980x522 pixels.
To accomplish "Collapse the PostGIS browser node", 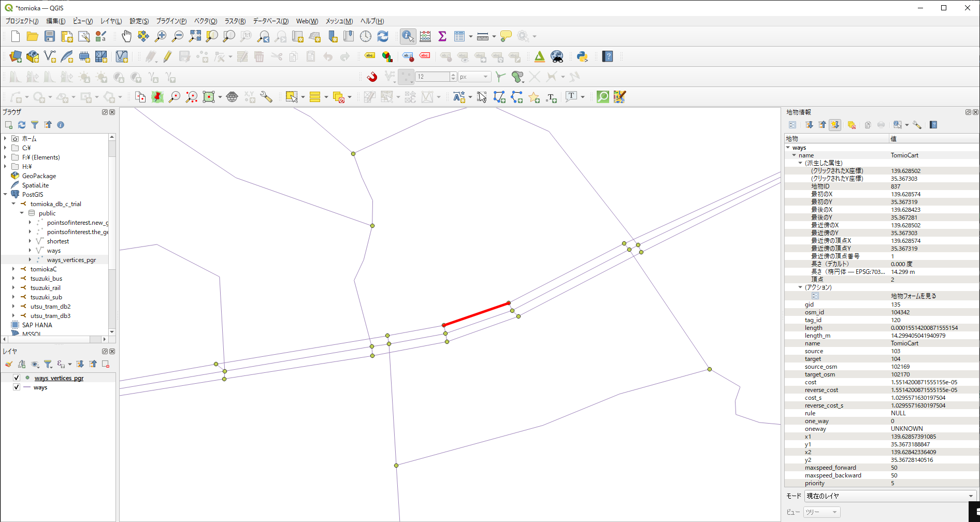I will tap(5, 195).
